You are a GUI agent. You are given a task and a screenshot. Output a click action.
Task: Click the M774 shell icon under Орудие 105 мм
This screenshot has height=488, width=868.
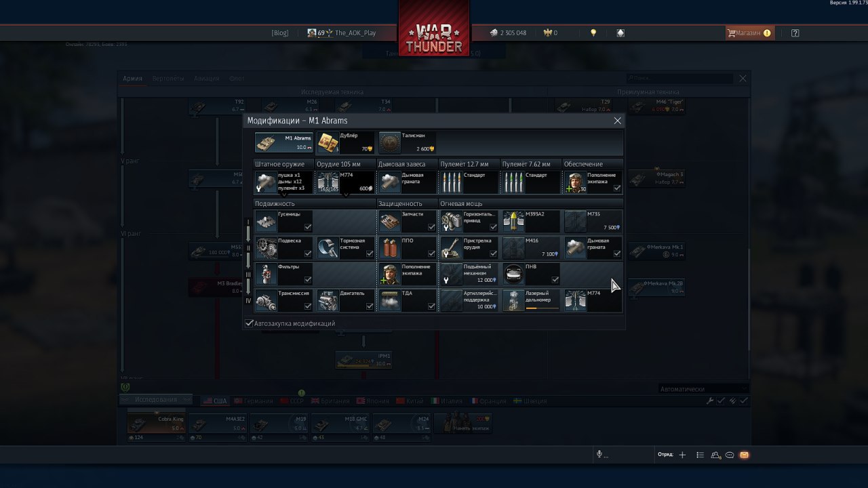328,182
